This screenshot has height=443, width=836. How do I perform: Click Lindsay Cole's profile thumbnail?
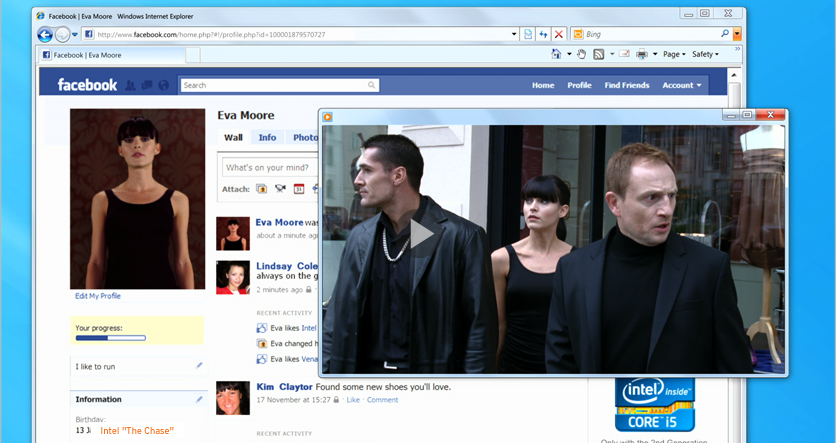point(233,277)
